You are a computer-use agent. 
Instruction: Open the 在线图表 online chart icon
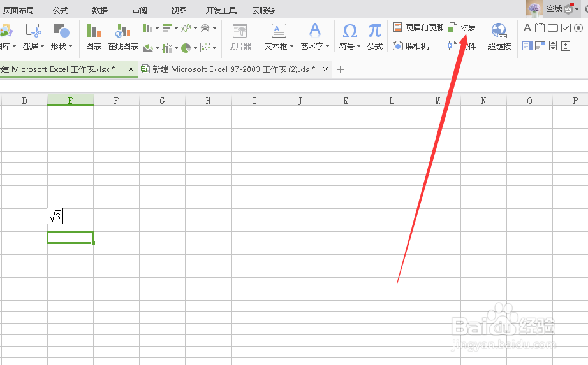(122, 31)
